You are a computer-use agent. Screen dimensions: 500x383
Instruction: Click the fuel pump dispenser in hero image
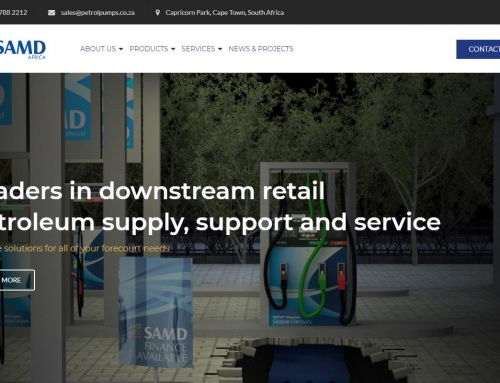tap(308, 244)
